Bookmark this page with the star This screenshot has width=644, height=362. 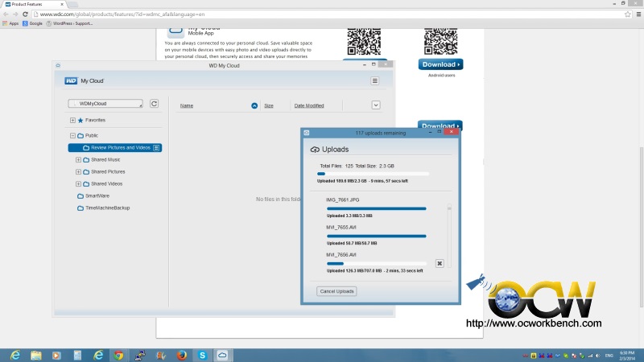[x=628, y=14]
